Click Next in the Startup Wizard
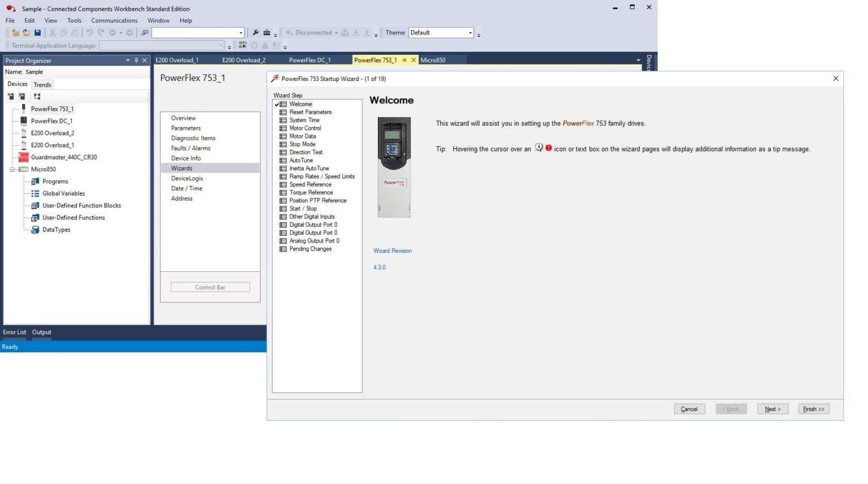This screenshot has height=484, width=868. tap(772, 409)
